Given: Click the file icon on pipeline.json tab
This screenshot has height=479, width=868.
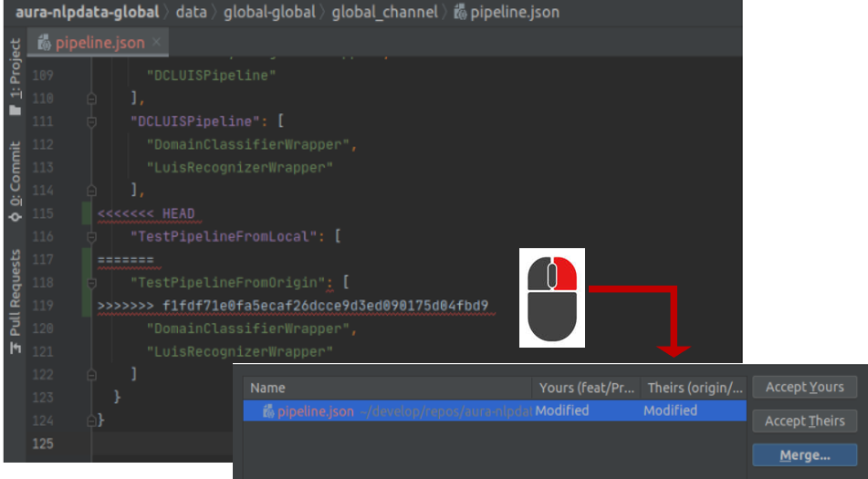Looking at the screenshot, I should point(45,43).
